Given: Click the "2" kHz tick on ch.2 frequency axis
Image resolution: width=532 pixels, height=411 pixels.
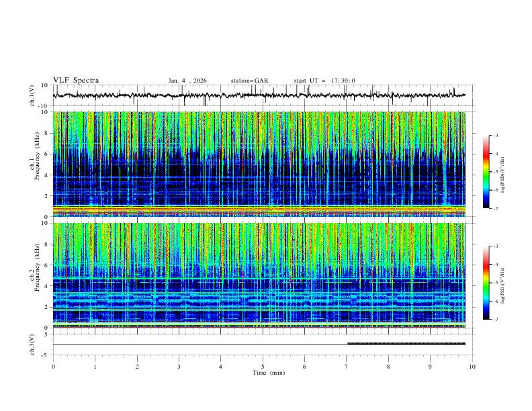Looking at the screenshot, I should tap(47, 307).
